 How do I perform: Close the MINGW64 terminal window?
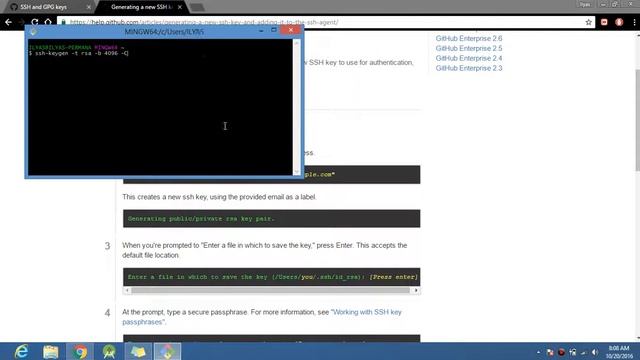(291, 30)
